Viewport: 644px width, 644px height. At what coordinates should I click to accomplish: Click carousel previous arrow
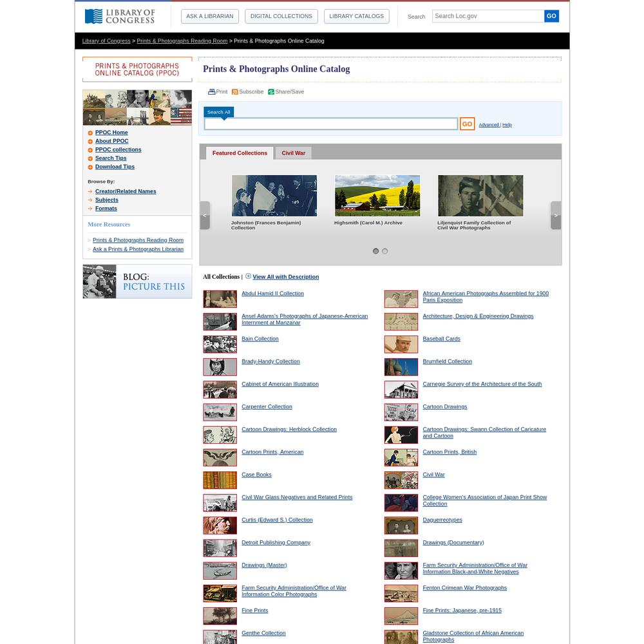tap(205, 215)
